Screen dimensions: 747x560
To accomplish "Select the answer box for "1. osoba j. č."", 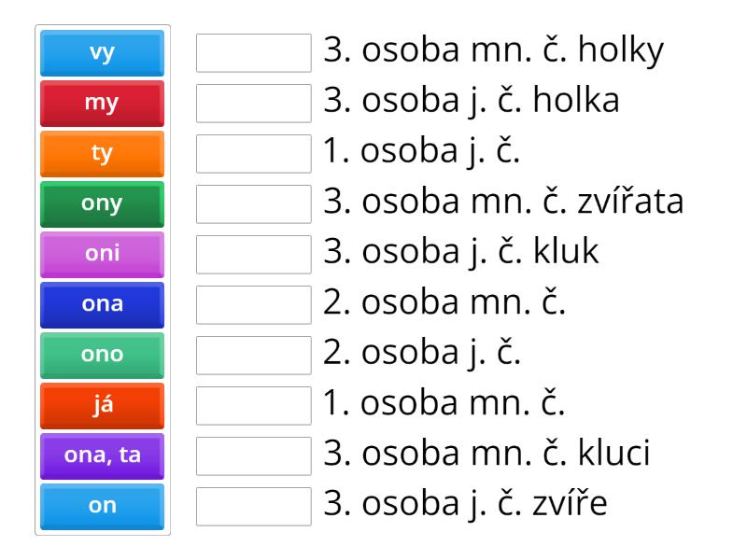I will pos(253,154).
